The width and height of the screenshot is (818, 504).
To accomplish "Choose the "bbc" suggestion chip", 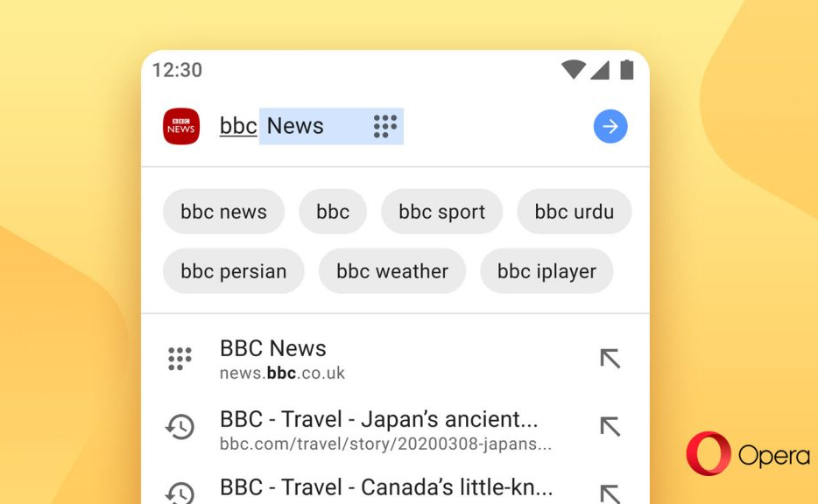I will tap(333, 212).
